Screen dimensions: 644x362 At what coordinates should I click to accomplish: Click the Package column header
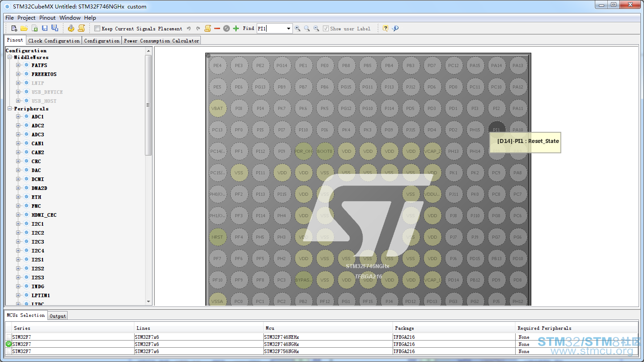[x=453, y=328]
